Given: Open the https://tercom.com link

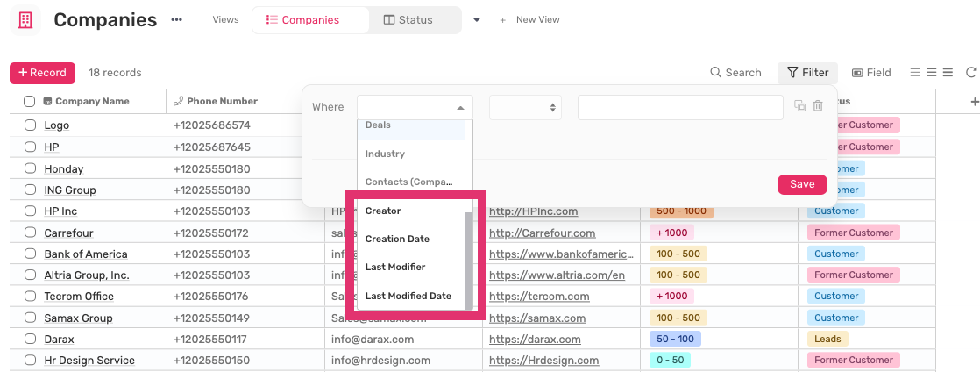Looking at the screenshot, I should click(539, 297).
